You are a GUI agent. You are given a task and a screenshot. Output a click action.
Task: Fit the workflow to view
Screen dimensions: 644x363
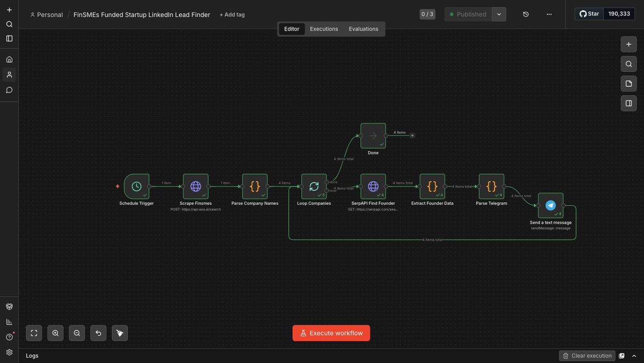pyautogui.click(x=34, y=333)
